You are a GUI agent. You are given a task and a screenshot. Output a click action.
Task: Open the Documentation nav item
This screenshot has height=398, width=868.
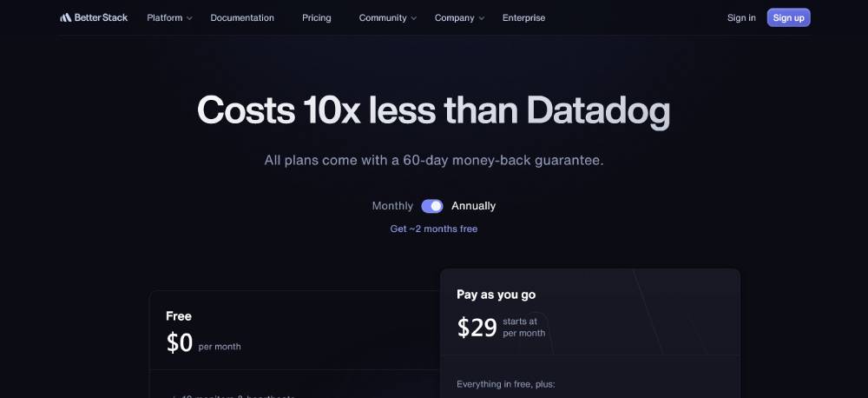242,17
